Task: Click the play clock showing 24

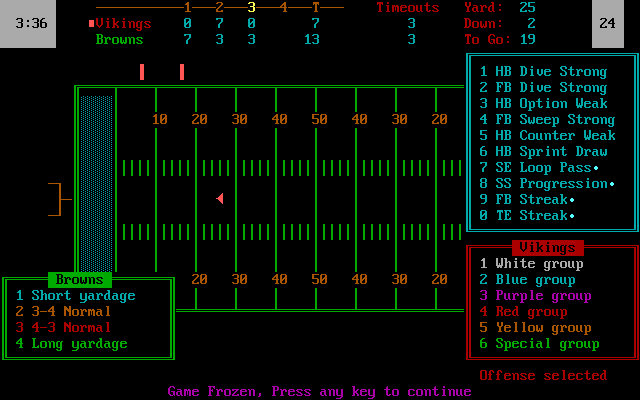Action: pyautogui.click(x=608, y=24)
